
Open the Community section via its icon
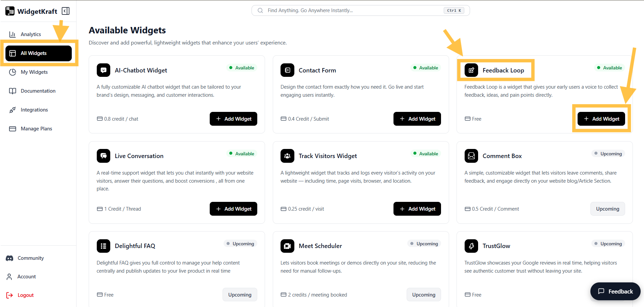pyautogui.click(x=9, y=258)
